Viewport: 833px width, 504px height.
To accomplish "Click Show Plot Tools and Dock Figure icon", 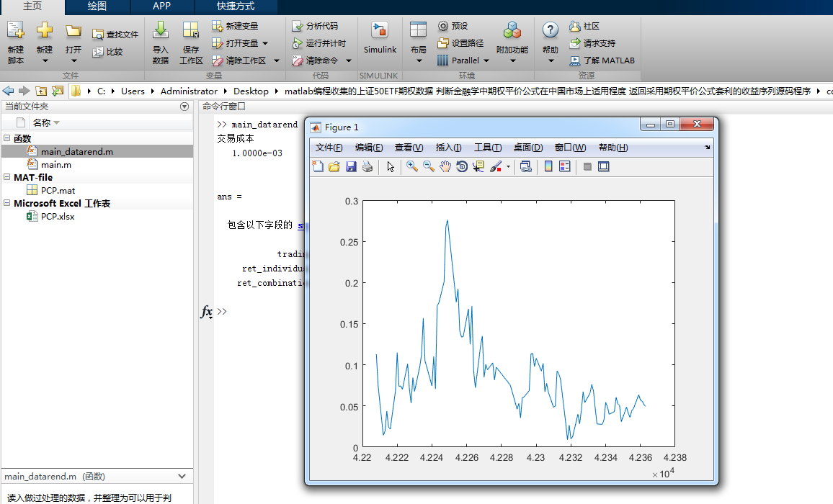I will (x=604, y=167).
